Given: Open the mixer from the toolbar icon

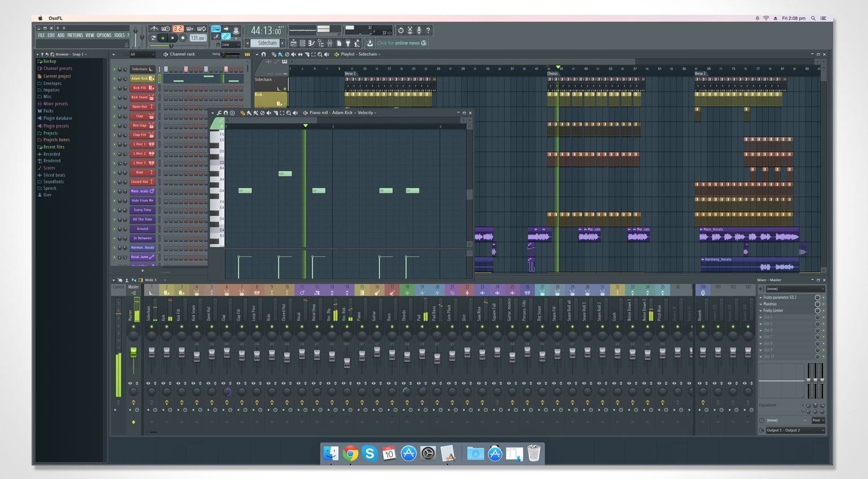Looking at the screenshot, I should [x=329, y=43].
